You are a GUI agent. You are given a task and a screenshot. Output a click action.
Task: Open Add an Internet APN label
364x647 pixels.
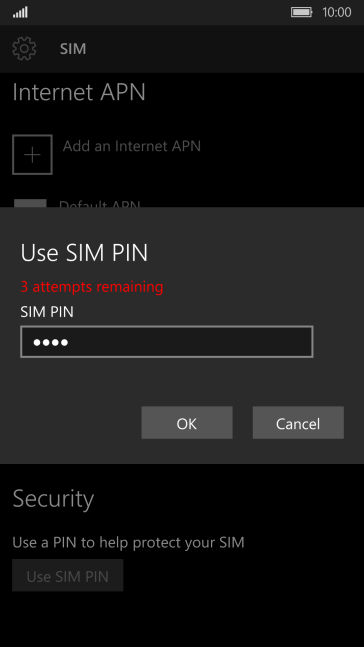click(132, 146)
